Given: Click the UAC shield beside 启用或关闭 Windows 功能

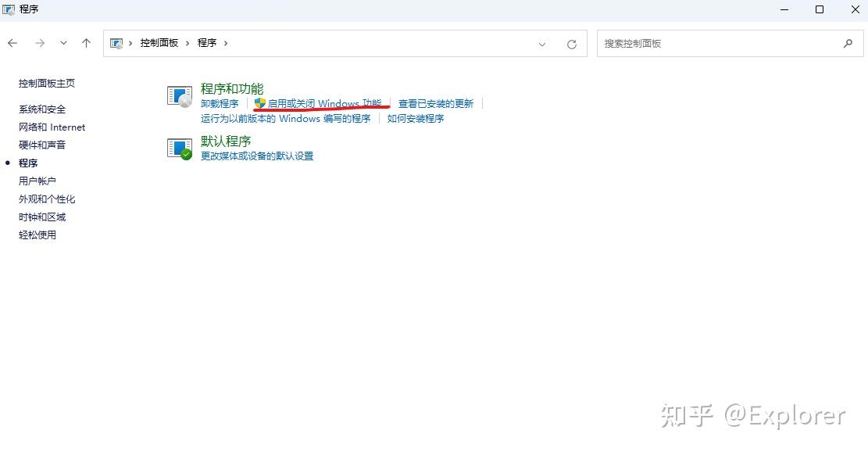Looking at the screenshot, I should click(x=260, y=103).
